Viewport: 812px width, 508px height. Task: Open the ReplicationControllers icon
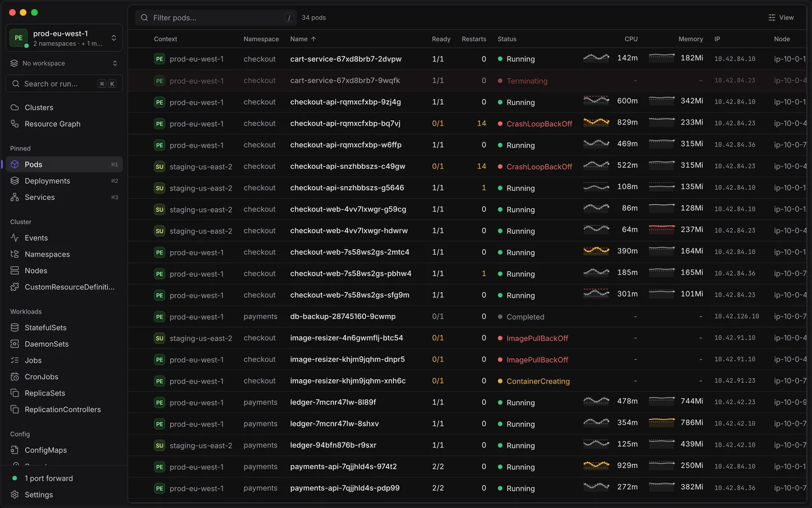tap(15, 410)
